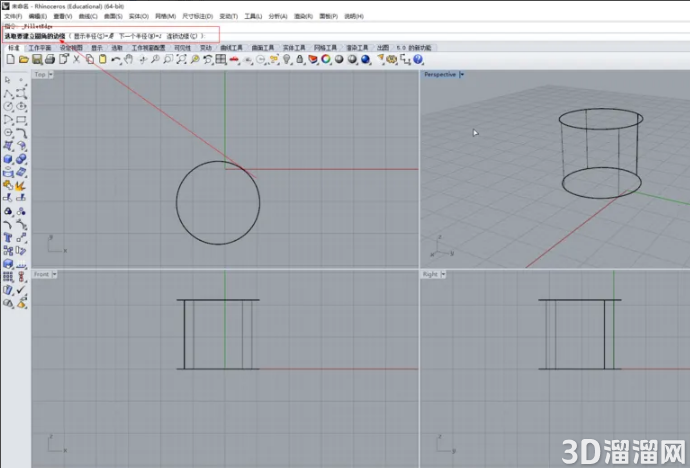Image resolution: width=690 pixels, height=468 pixels.
Task: Click the 下一个半径(N) command option
Action: [140, 36]
